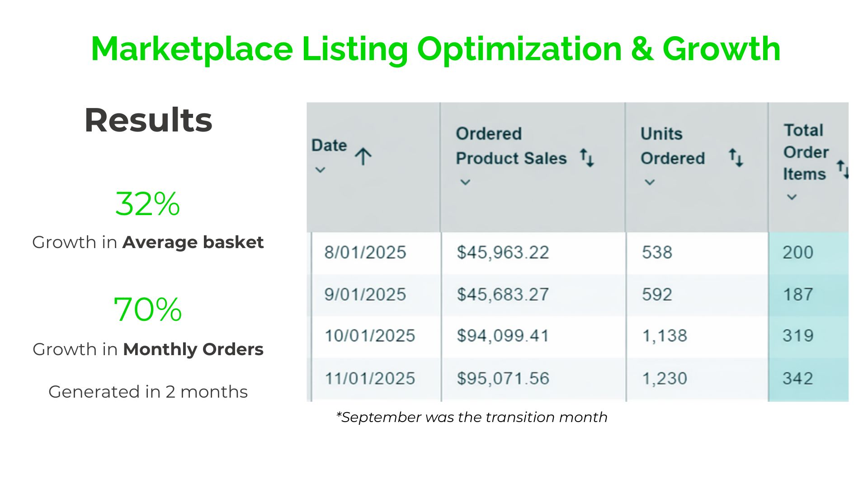This screenshot has height=488, width=868.
Task: Select the 11/01/2025 date row
Action: coord(370,379)
